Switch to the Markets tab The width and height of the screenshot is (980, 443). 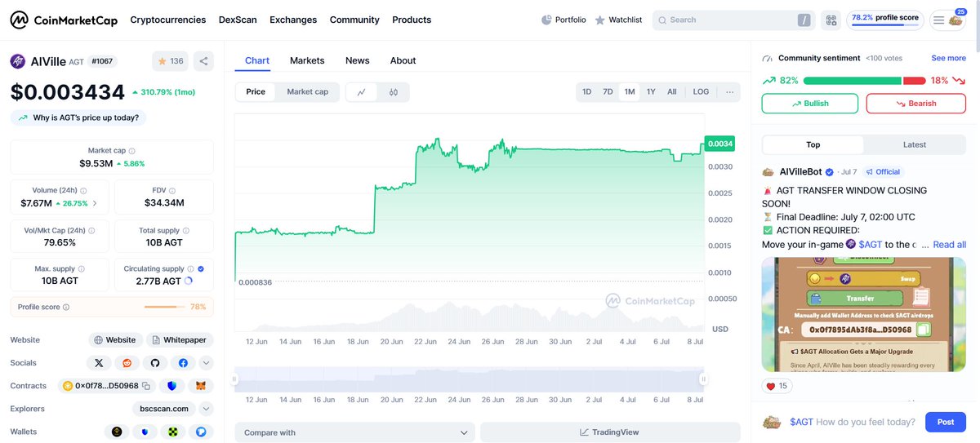(x=307, y=61)
